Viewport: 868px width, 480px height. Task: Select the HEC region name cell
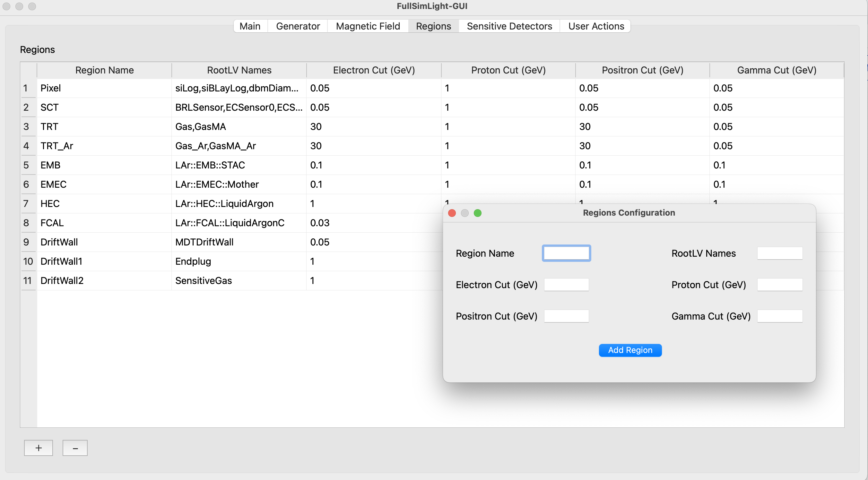(x=104, y=203)
